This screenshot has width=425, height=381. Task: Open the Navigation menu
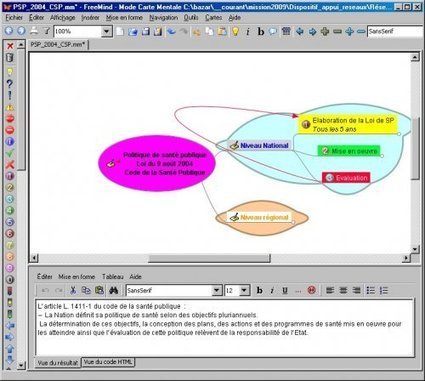click(x=163, y=18)
